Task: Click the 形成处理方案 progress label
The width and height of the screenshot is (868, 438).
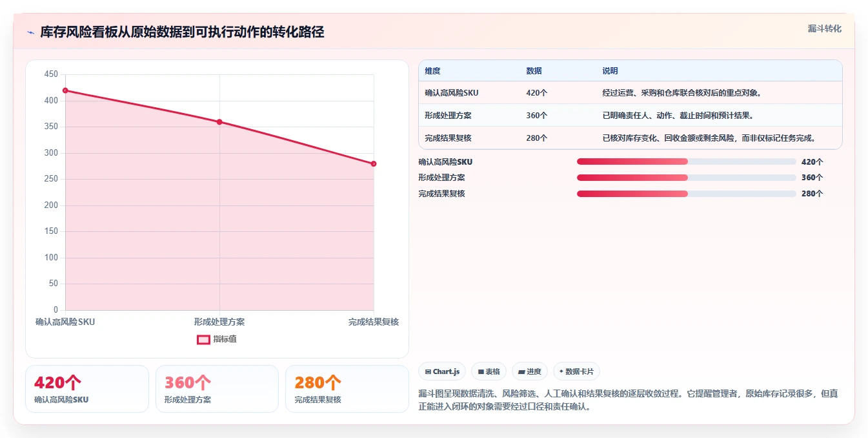Action: pos(441,178)
